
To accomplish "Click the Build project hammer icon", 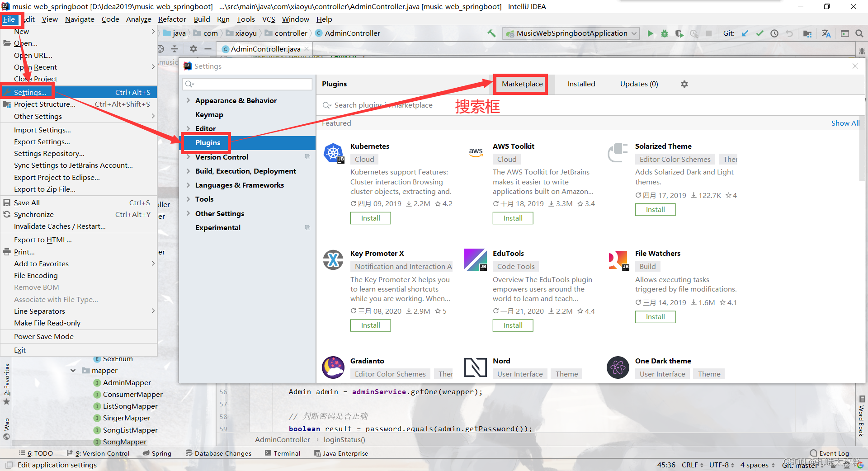I will pos(491,33).
